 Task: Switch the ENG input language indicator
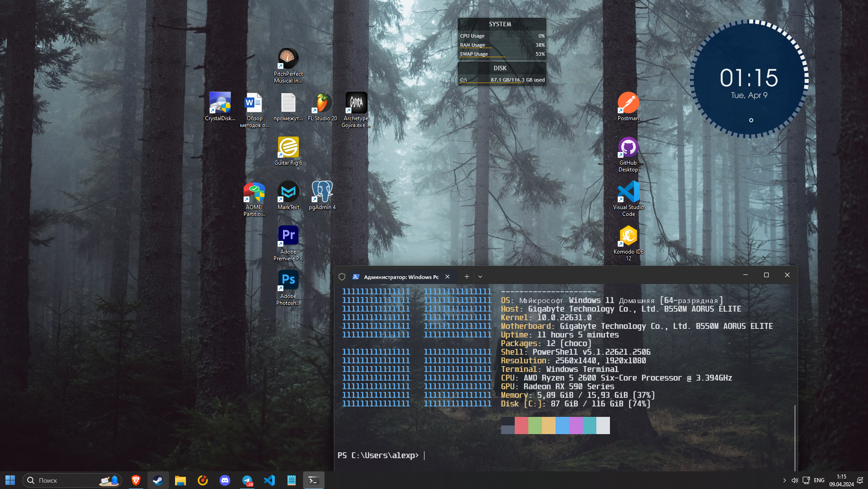coord(819,480)
